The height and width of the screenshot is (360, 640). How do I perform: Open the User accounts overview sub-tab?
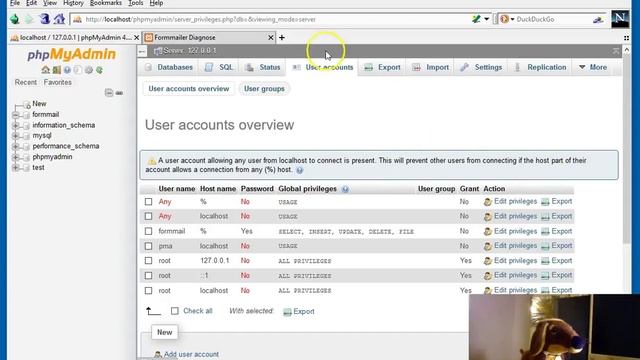[189, 89]
